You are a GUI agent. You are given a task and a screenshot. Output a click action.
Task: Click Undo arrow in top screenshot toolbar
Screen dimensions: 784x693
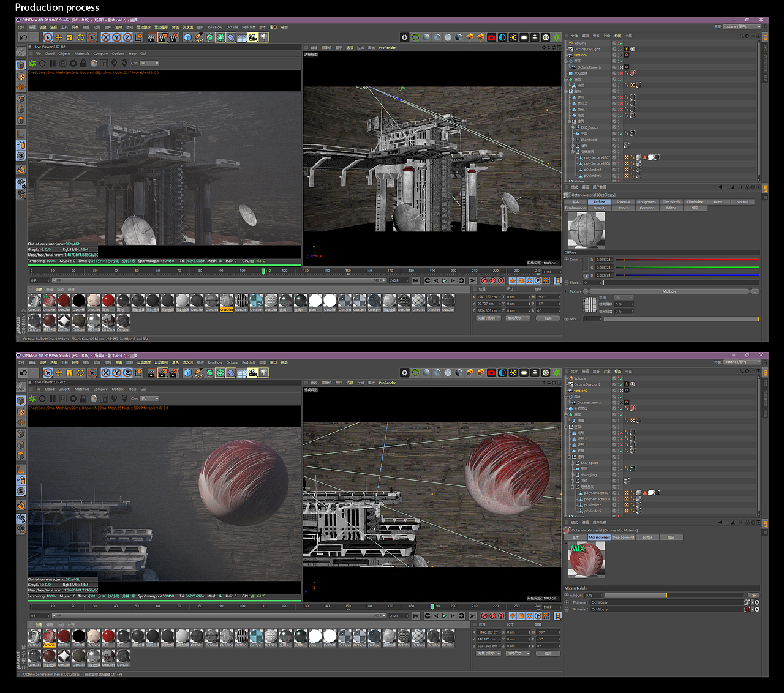23,37
